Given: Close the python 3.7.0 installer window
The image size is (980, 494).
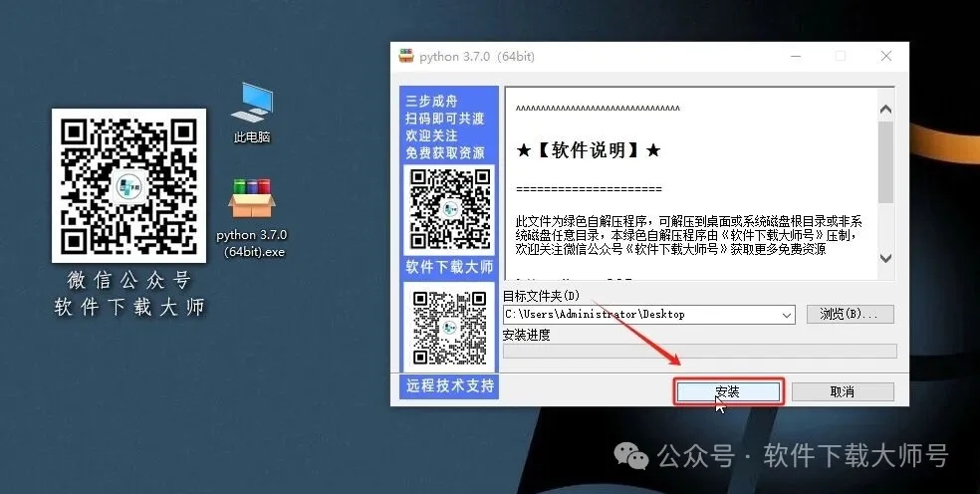Looking at the screenshot, I should point(886,57).
